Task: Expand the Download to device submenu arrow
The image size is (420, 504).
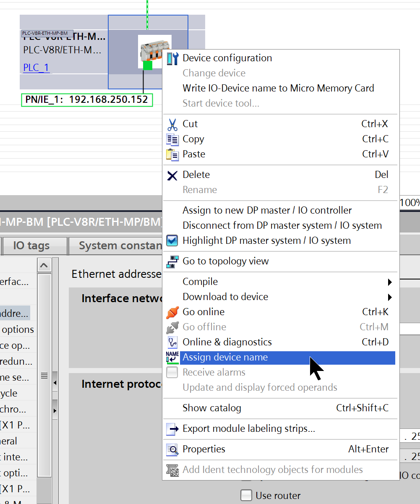Action: (390, 297)
